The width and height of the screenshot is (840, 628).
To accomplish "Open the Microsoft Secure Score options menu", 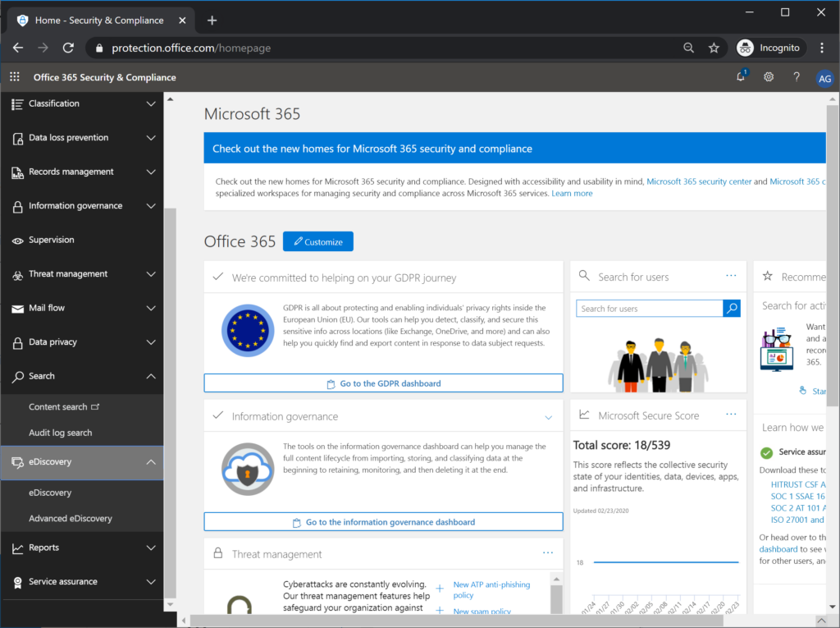I will coord(730,415).
